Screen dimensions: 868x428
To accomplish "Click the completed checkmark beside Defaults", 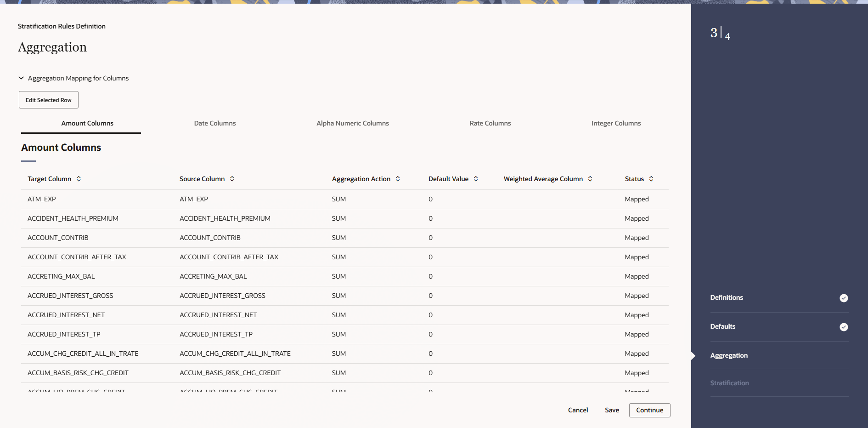I will point(844,327).
